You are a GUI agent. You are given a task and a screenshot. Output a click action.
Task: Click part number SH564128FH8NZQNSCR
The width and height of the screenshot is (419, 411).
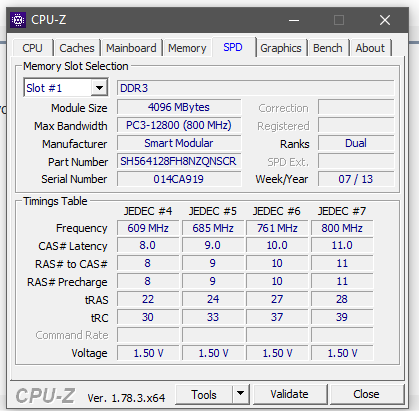point(179,161)
